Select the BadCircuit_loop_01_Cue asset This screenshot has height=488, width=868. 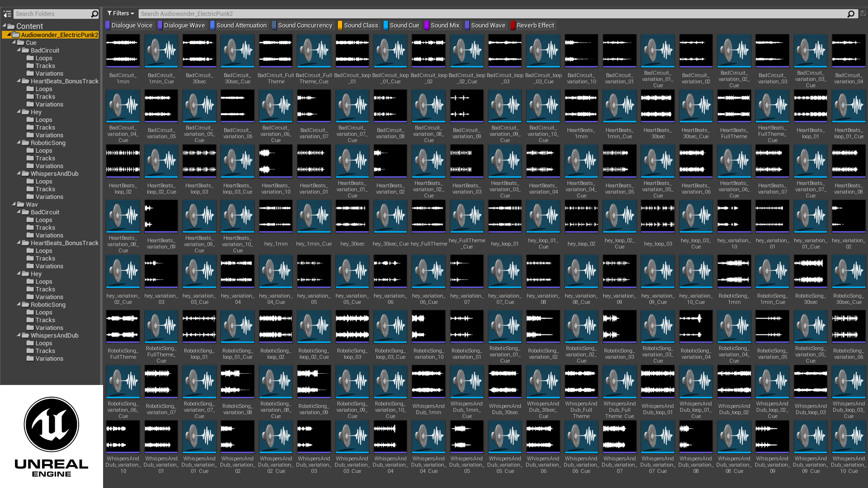click(390, 51)
